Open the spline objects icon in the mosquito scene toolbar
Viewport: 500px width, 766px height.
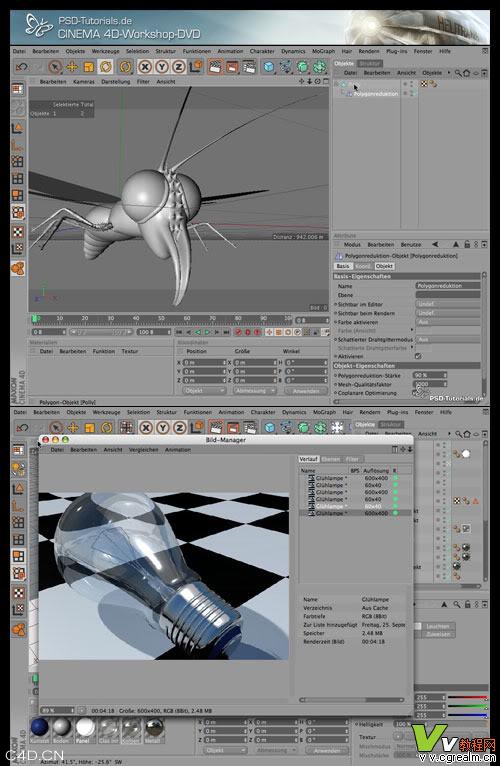click(286, 66)
